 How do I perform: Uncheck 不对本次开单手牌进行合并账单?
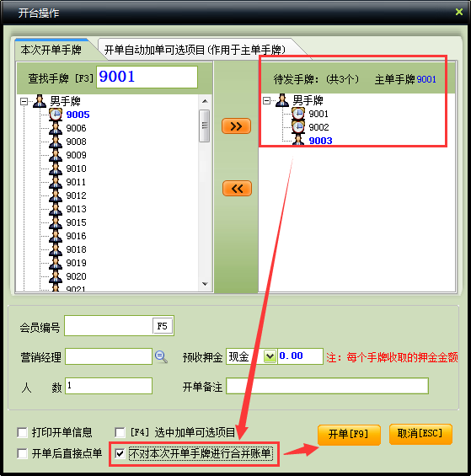pos(120,453)
